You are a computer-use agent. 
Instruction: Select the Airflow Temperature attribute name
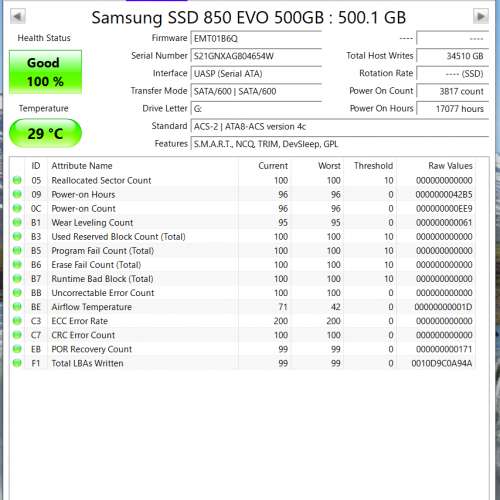(x=91, y=307)
